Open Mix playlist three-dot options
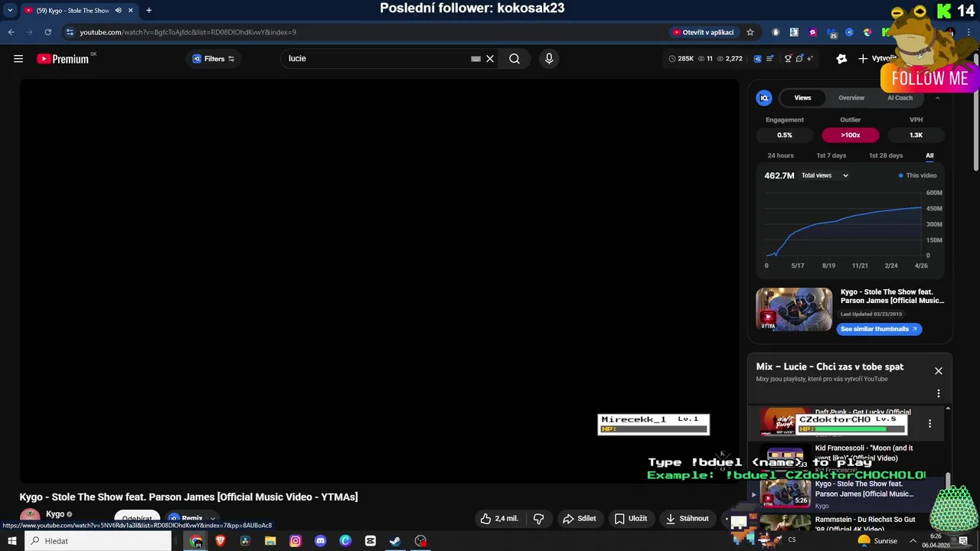The height and width of the screenshot is (551, 980). pos(938,393)
